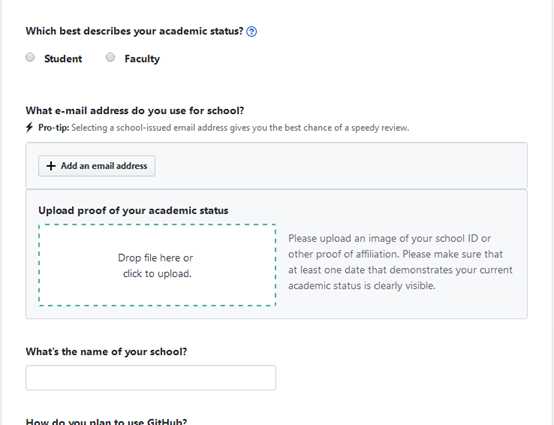The height and width of the screenshot is (425, 554).
Task: Click the lightning bolt Pro-tip icon
Action: 29,127
